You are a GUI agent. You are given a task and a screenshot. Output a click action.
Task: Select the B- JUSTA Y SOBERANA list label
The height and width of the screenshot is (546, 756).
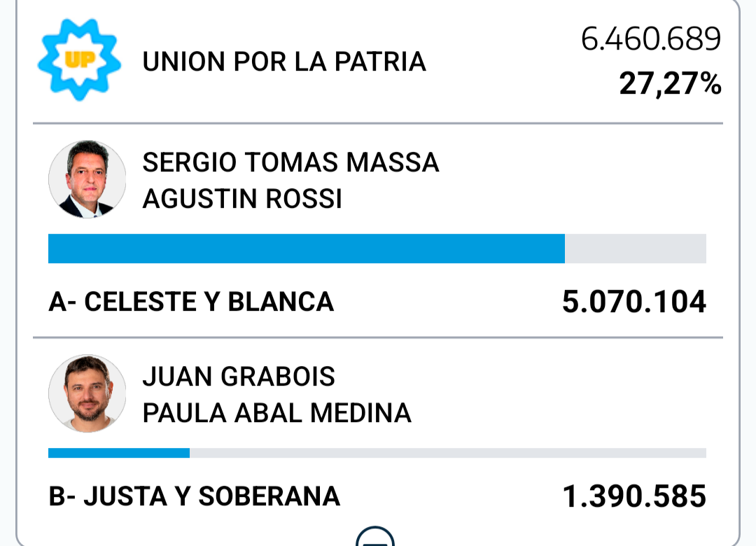pos(195,496)
